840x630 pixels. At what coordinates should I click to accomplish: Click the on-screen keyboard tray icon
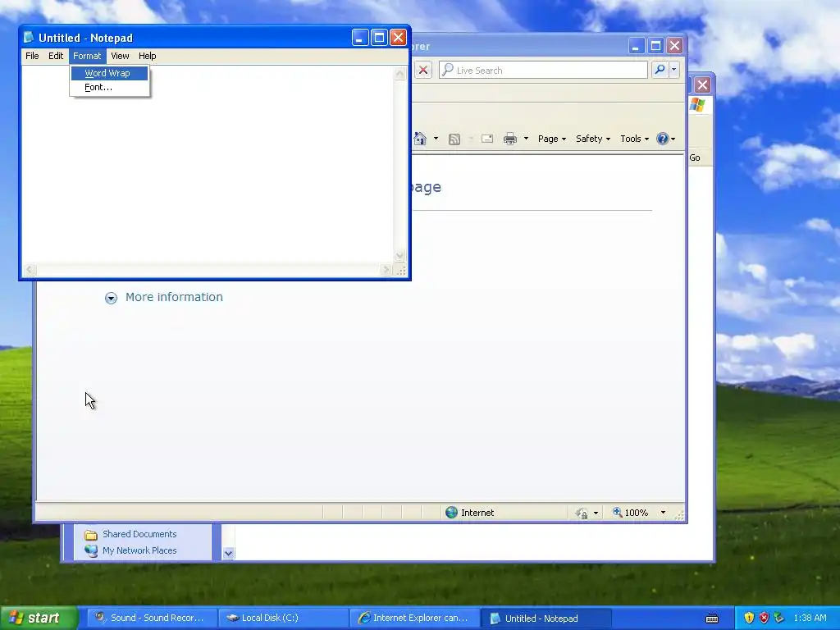(712, 619)
